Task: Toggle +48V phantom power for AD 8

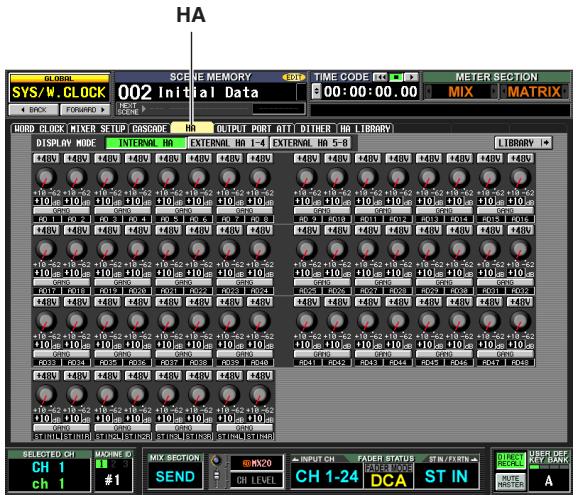Action: 260,159
